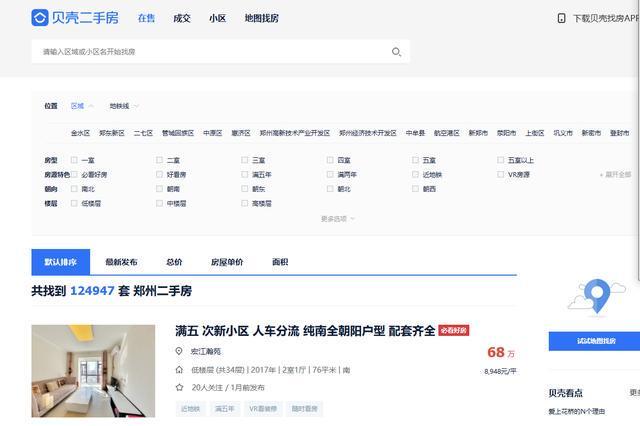The image size is (640, 426).
Task: Expand 更多选项 filter options
Action: (x=337, y=219)
